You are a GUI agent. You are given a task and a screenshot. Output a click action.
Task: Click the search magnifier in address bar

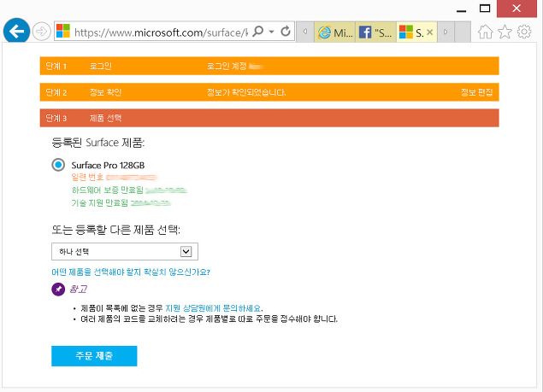pyautogui.click(x=258, y=31)
